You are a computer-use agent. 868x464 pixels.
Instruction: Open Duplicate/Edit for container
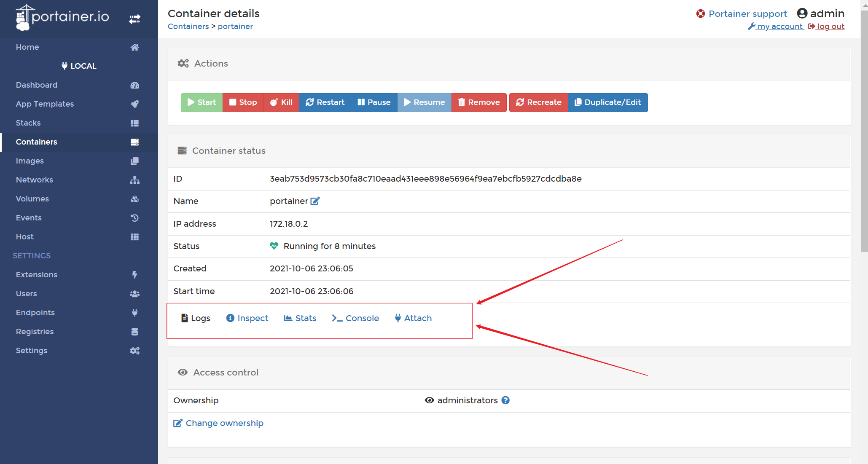pyautogui.click(x=607, y=102)
